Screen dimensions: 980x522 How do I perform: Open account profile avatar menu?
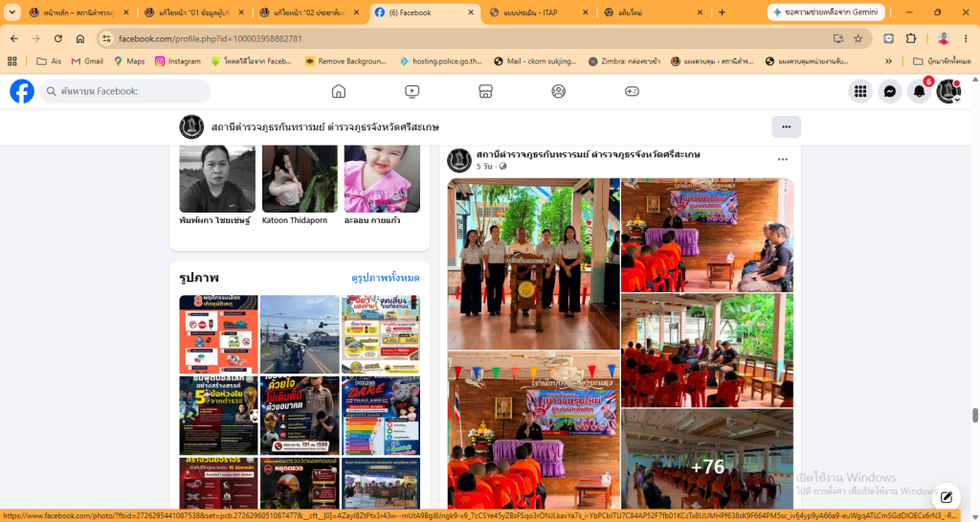click(x=948, y=91)
